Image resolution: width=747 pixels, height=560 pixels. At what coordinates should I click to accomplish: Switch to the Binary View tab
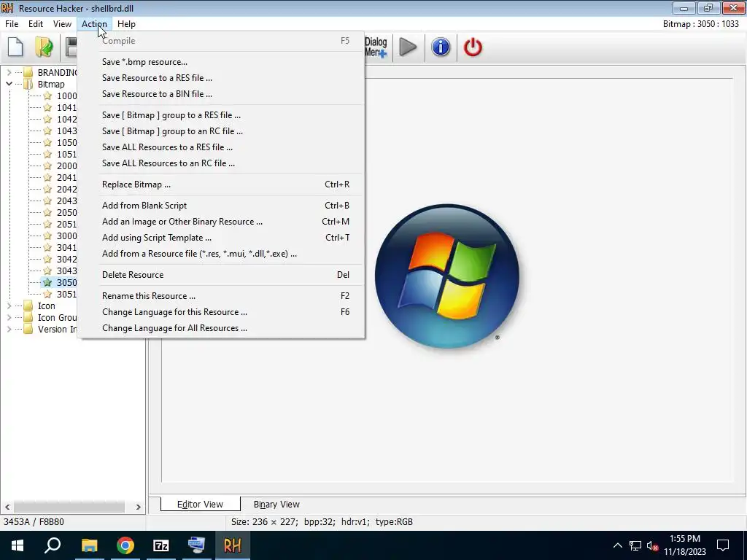276,505
